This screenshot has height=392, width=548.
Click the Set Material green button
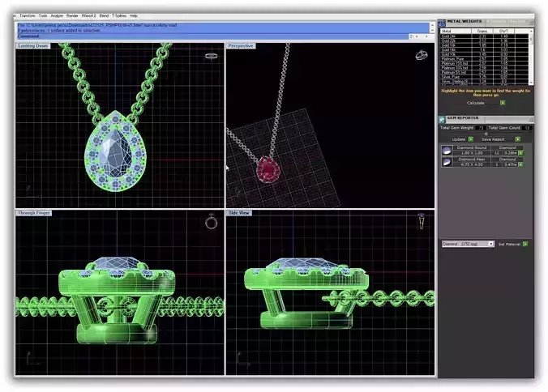pyautogui.click(x=525, y=245)
